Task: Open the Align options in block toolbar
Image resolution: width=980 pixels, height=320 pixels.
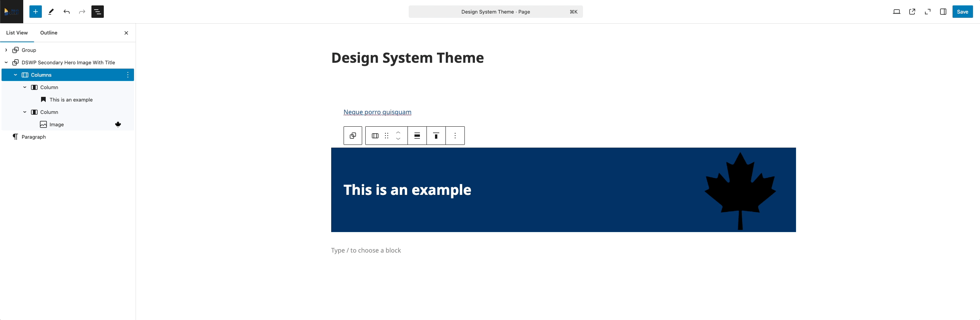Action: coord(417,136)
